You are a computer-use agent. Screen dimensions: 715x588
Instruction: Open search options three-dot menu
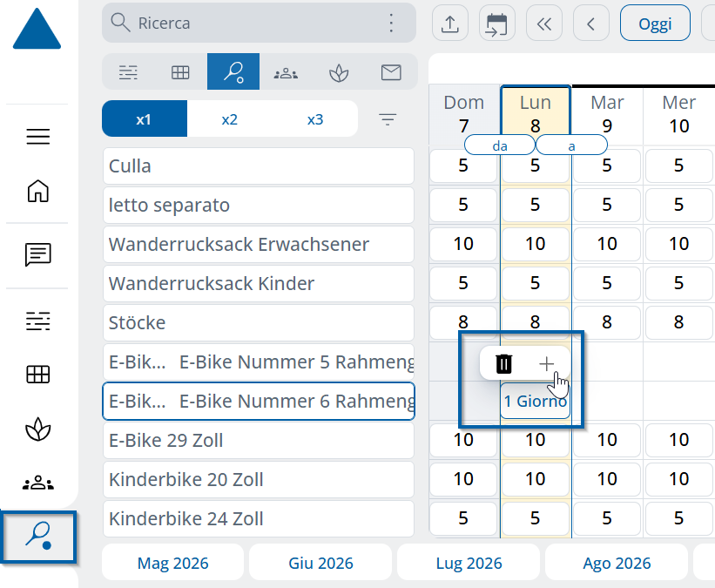point(391,23)
